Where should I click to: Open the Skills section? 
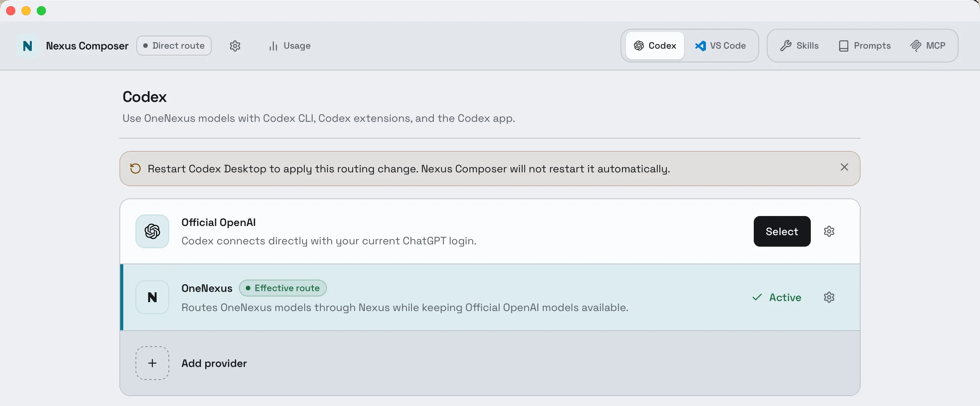799,46
